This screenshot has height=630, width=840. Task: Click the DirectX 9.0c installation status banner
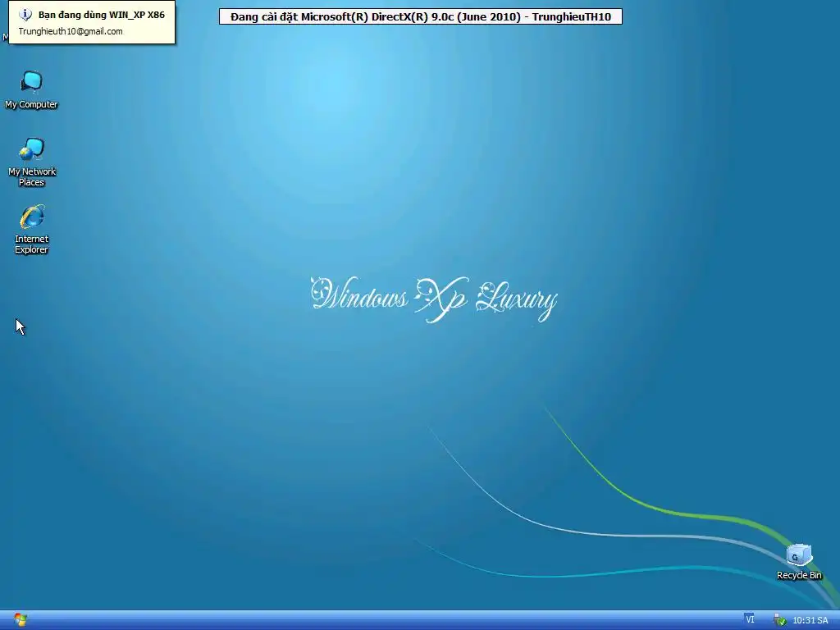421,16
